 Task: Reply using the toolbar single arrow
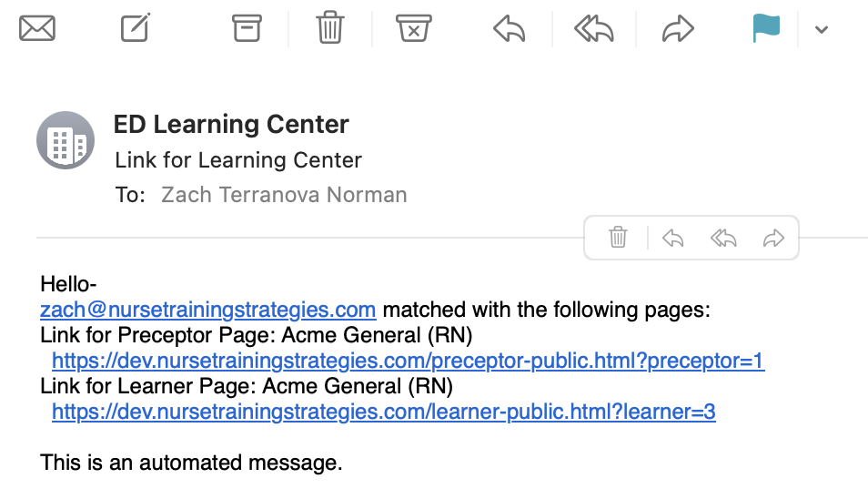509,29
